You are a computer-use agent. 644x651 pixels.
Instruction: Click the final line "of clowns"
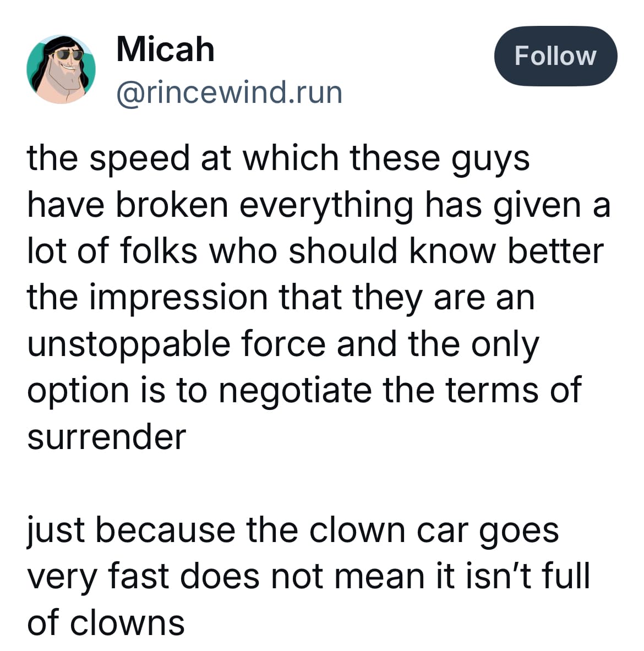106,622
